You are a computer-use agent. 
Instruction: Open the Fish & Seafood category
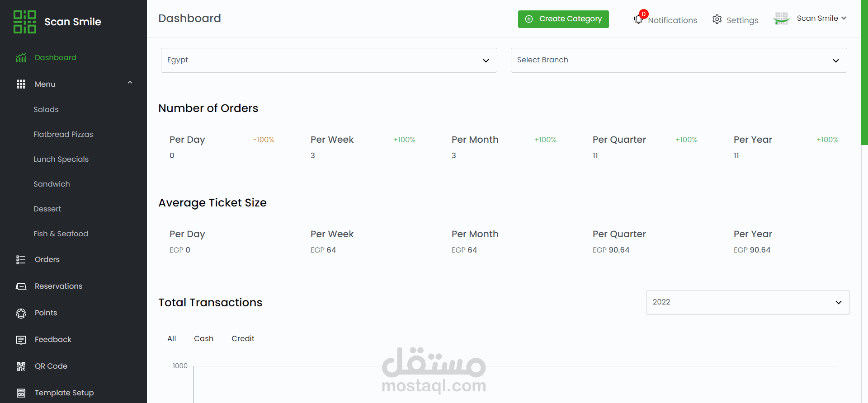tap(61, 234)
